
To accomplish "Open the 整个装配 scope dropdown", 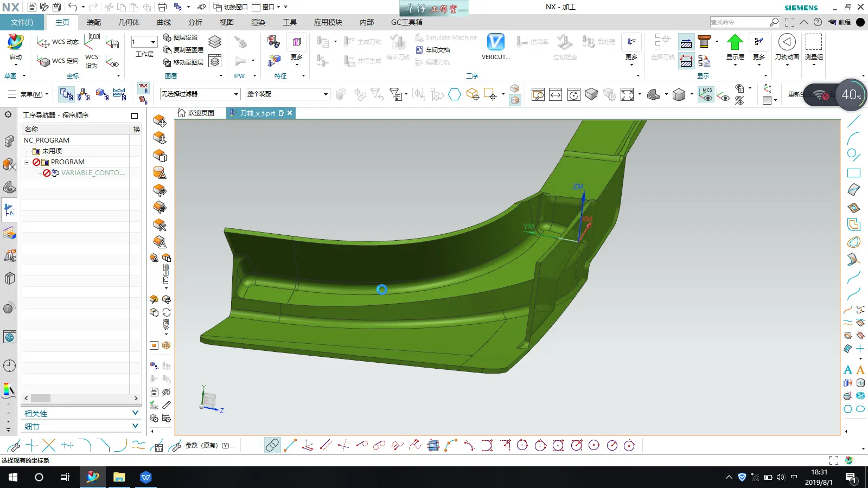I will (x=288, y=94).
